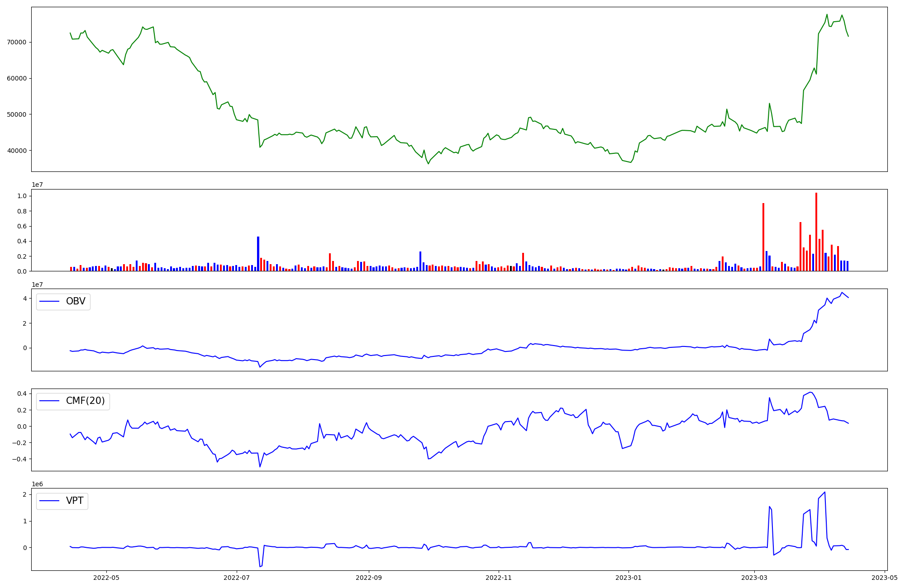Click the CMF(20) legend label
905x588 pixels.
(85, 401)
